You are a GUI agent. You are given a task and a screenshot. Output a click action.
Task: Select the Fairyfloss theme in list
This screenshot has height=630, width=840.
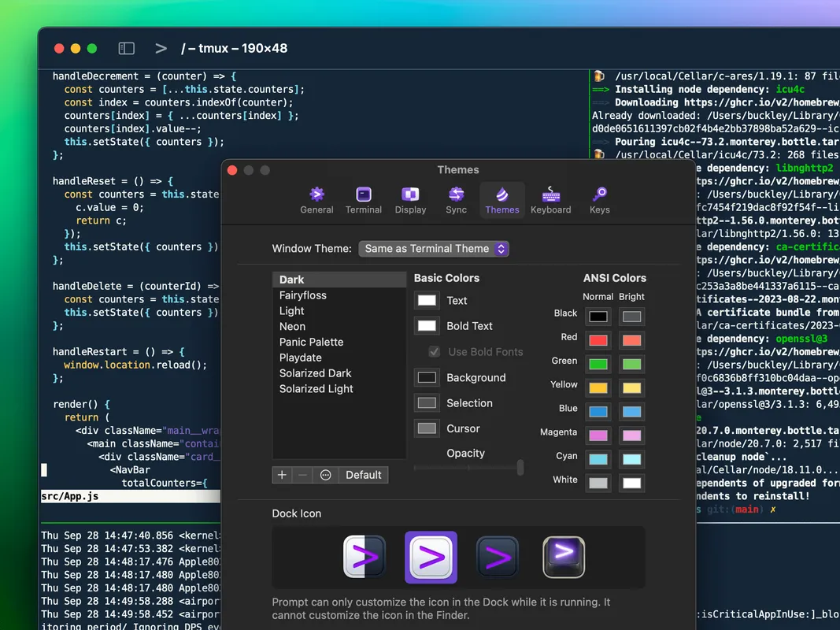tap(302, 295)
